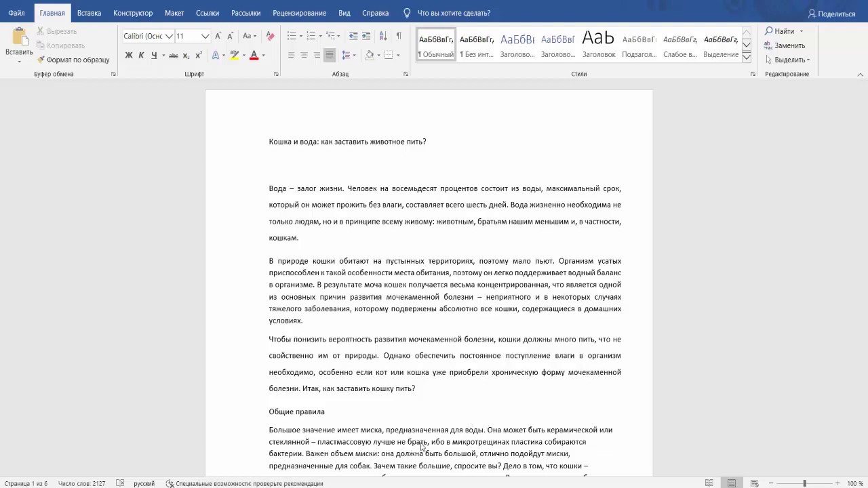Expand the Styles gallery with the More arrow

click(x=746, y=58)
